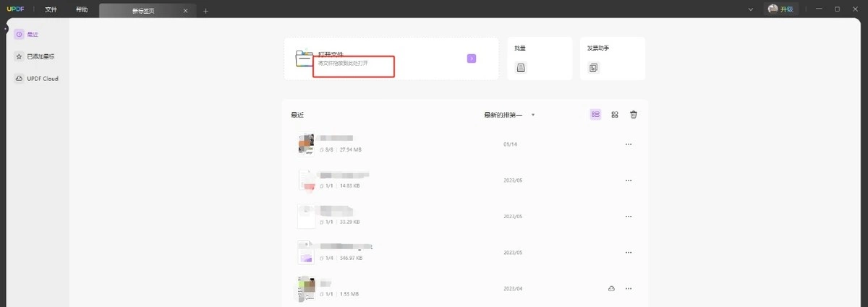Close the 新标签页 tab
The width and height of the screenshot is (868, 307).
coord(186,11)
